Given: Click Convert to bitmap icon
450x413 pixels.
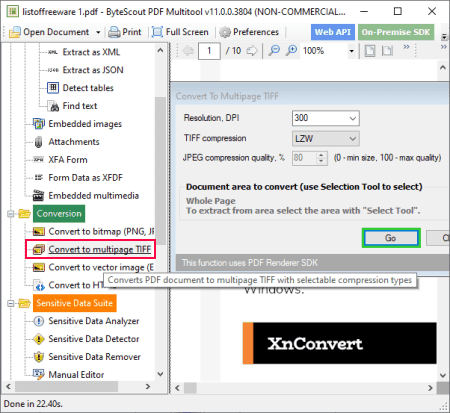Looking at the screenshot, I should [x=39, y=231].
